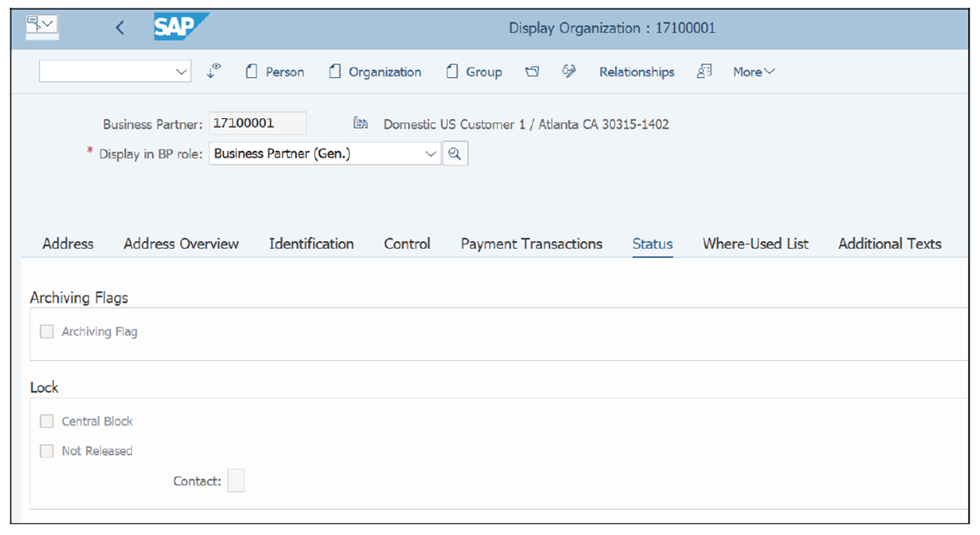Switch to the Payment Transactions tab
The height and width of the screenshot is (535, 980).
(531, 243)
